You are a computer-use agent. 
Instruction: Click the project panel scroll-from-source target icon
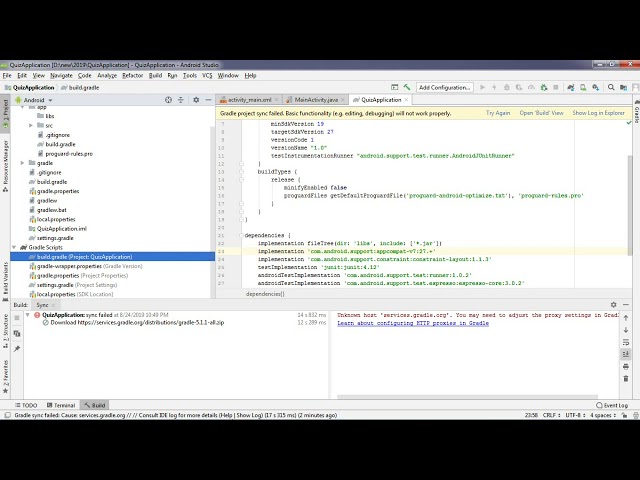168,100
